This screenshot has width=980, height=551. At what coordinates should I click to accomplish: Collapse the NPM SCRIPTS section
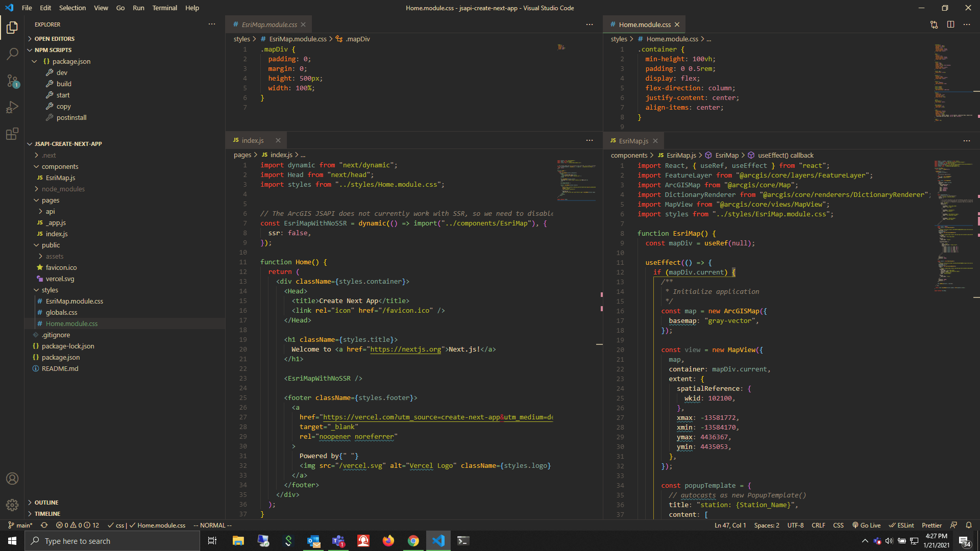(x=53, y=50)
